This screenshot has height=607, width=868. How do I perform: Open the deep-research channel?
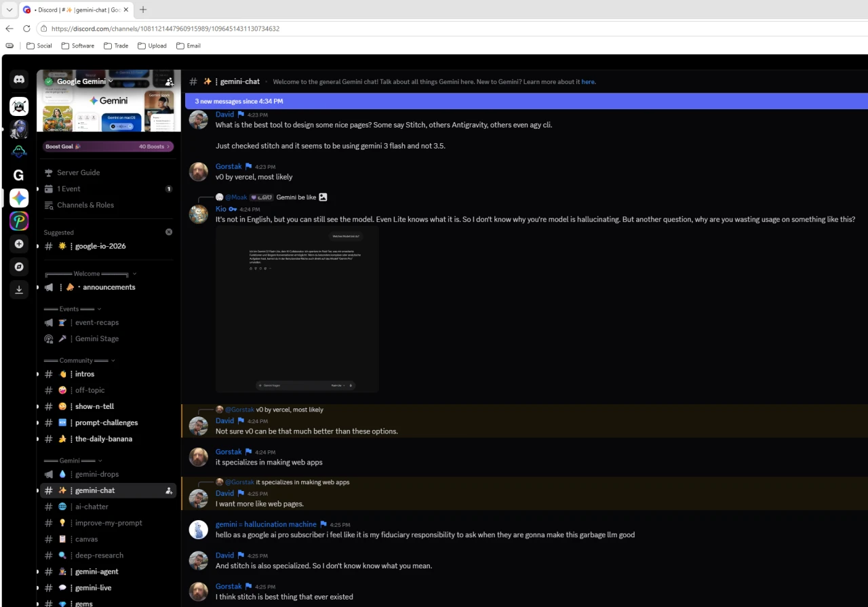(108, 555)
